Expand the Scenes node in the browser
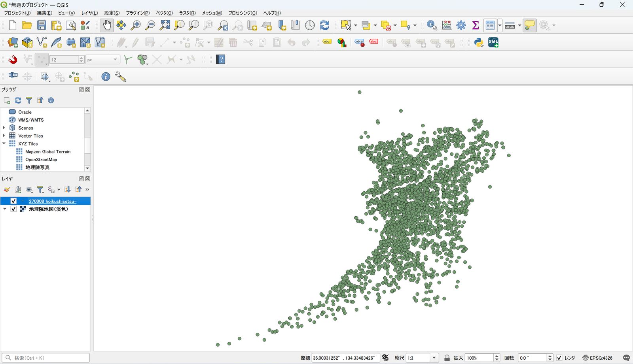Viewport: 633px width, 364px height. pyautogui.click(x=4, y=128)
